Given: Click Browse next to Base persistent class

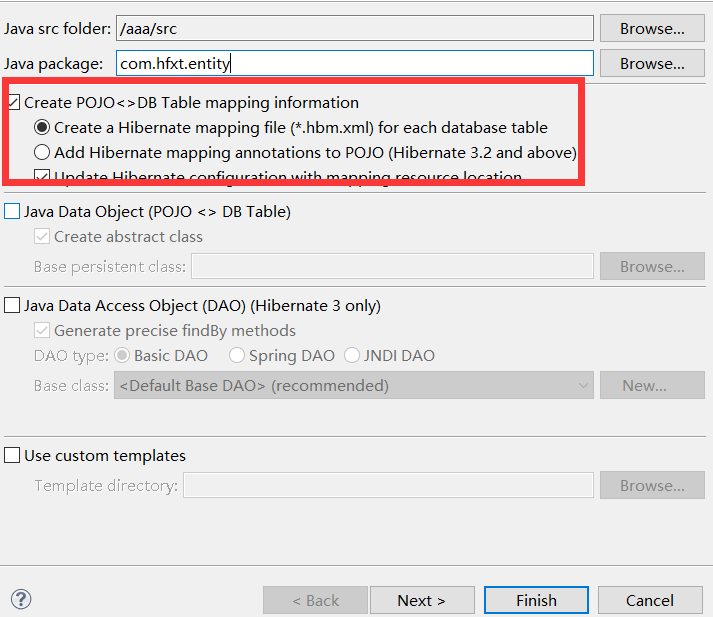Looking at the screenshot, I should 652,266.
